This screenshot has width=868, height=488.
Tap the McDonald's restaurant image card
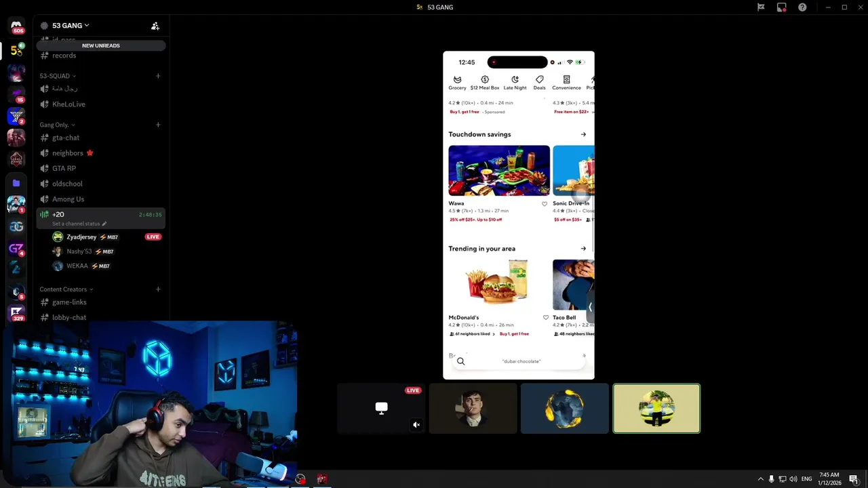[x=499, y=285]
